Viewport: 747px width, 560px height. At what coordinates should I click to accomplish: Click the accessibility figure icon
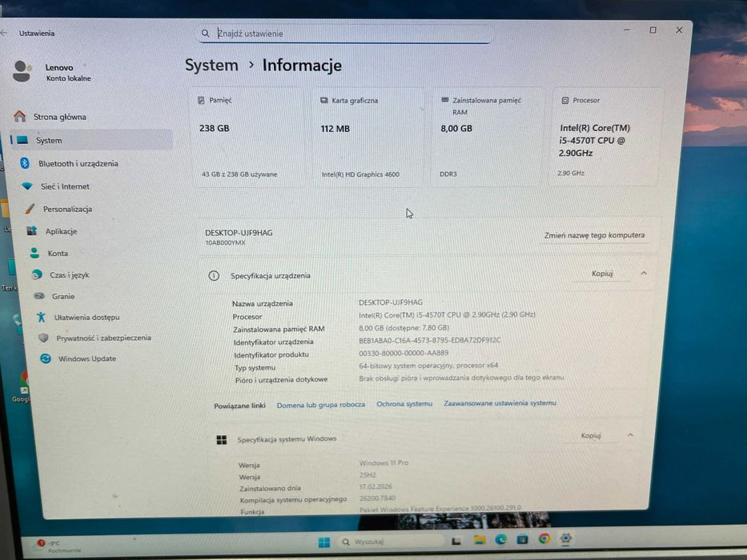point(42,317)
